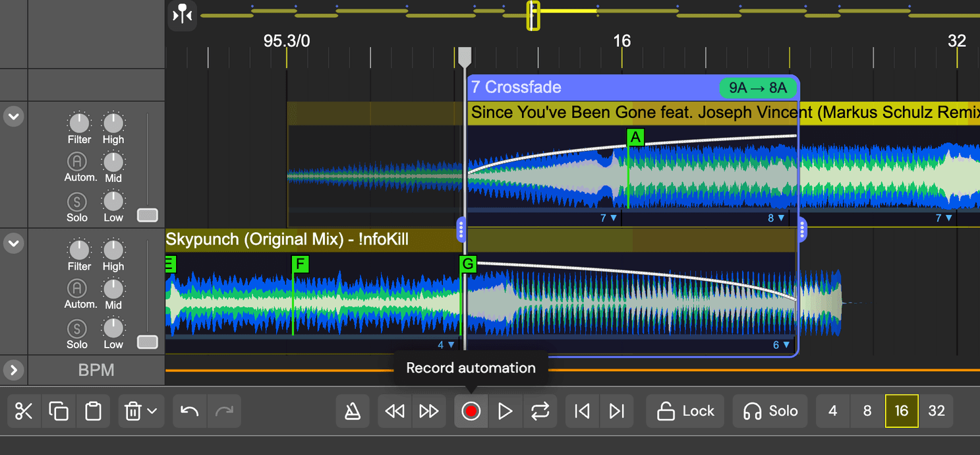
Task: Toggle Autom. on first track
Action: 77,161
